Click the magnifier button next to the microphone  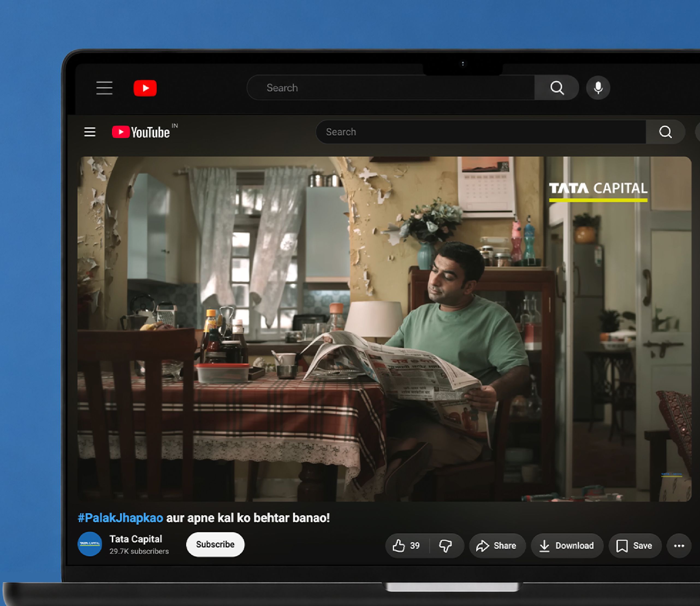point(557,88)
